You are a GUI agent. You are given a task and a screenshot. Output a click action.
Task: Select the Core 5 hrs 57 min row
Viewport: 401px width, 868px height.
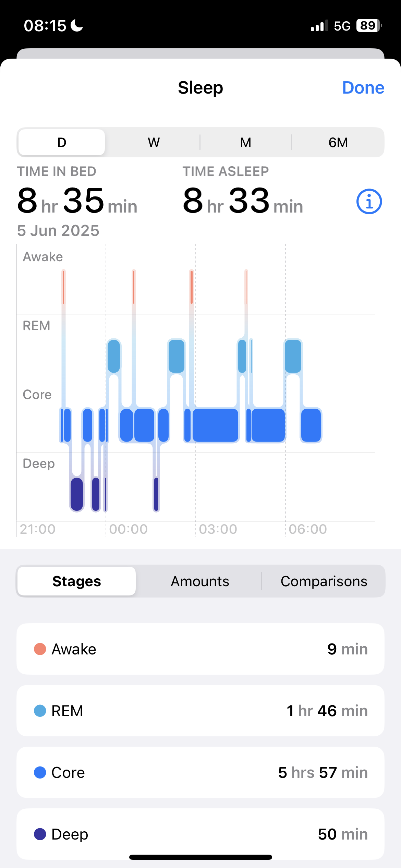[x=200, y=772]
